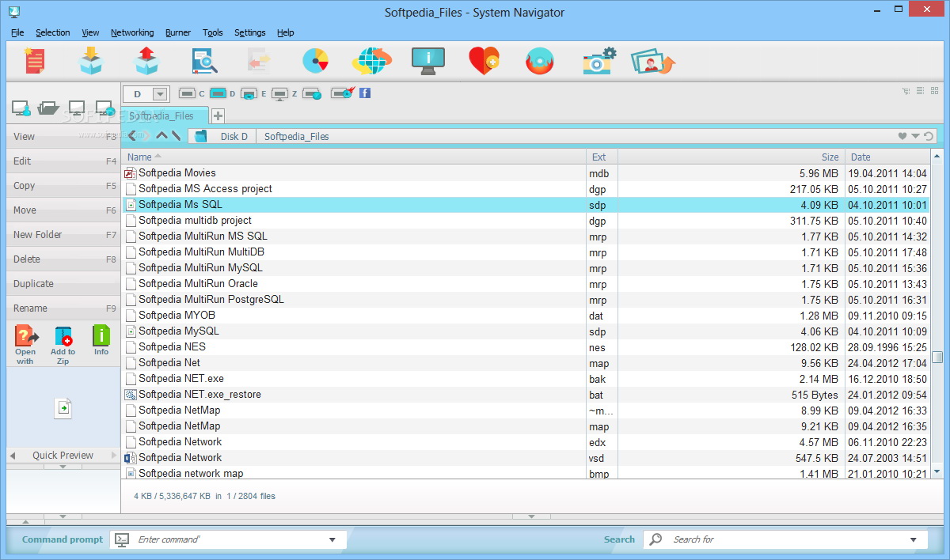Image resolution: width=950 pixels, height=560 pixels.
Task: Click the unpack archive box icon (red arrow)
Action: click(147, 61)
